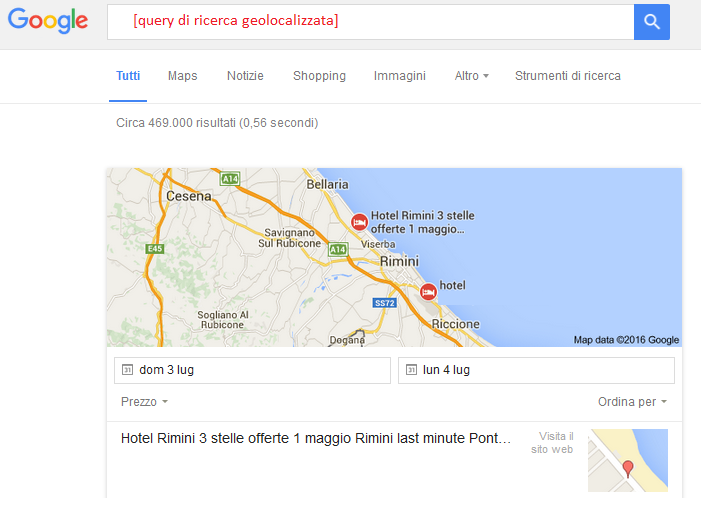The width and height of the screenshot is (701, 512).
Task: Click the search query input field
Action: (x=370, y=22)
